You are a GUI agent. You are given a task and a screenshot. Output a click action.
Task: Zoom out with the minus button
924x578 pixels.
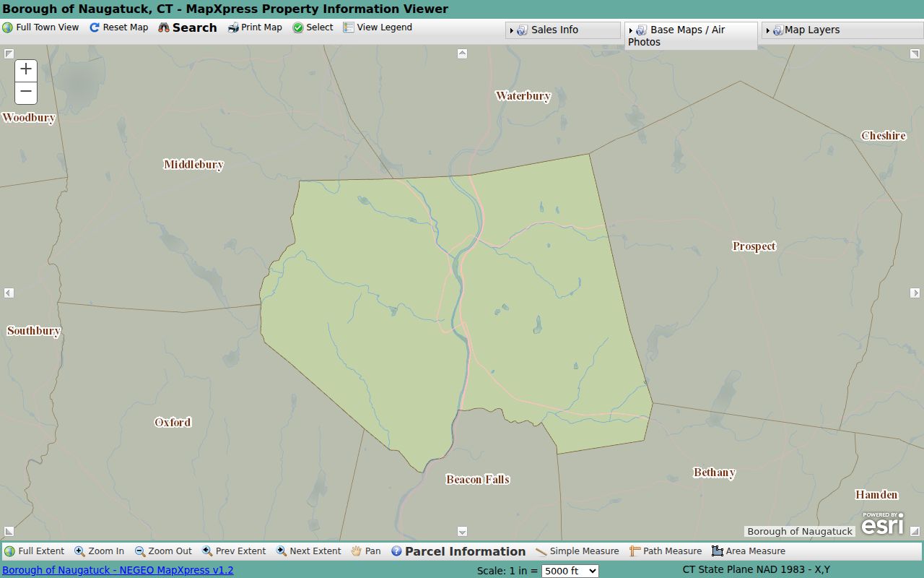coord(26,92)
